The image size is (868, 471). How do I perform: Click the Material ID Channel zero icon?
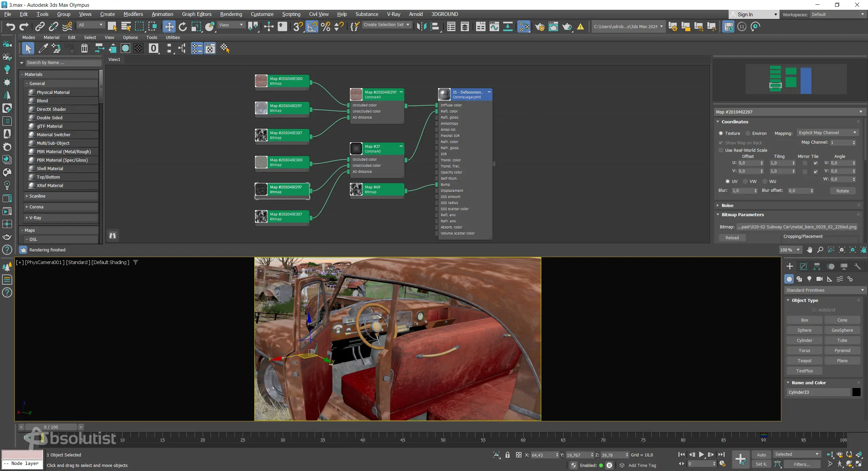(154, 48)
